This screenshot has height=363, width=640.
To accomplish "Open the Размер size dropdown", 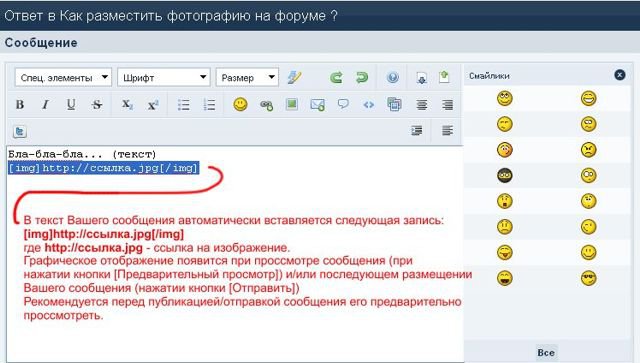I will [247, 77].
